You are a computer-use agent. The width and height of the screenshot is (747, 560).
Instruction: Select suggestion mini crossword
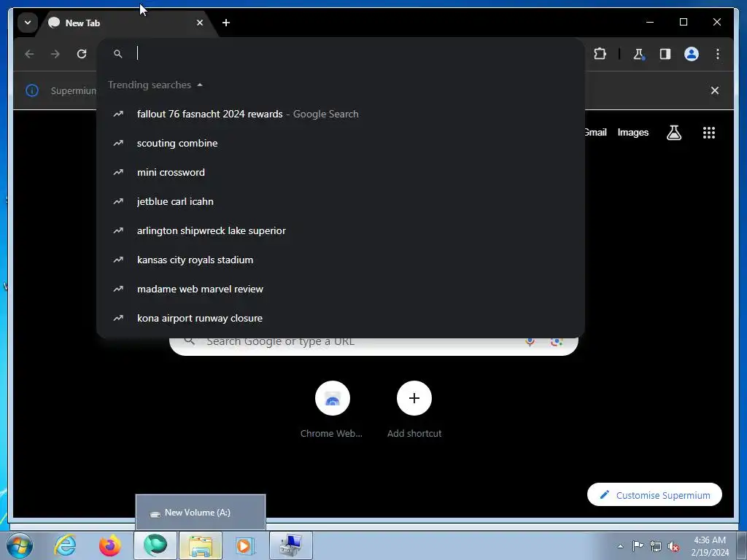click(x=341, y=172)
